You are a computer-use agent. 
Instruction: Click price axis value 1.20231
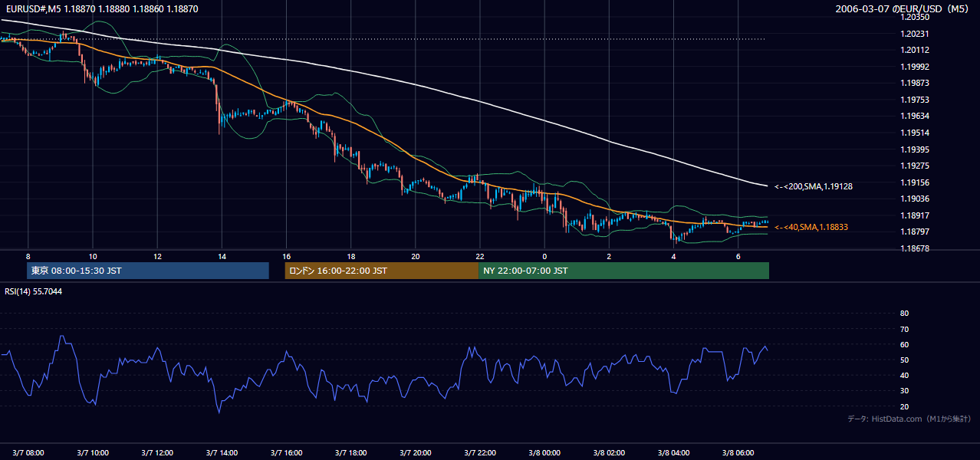pyautogui.click(x=914, y=34)
